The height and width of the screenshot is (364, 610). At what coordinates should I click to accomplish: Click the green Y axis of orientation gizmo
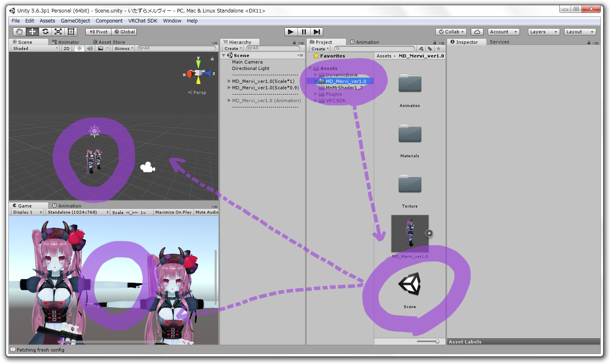coord(198,64)
